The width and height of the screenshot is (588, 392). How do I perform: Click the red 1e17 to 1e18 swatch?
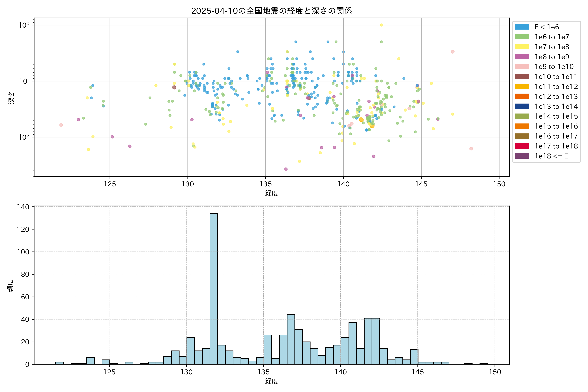(522, 146)
